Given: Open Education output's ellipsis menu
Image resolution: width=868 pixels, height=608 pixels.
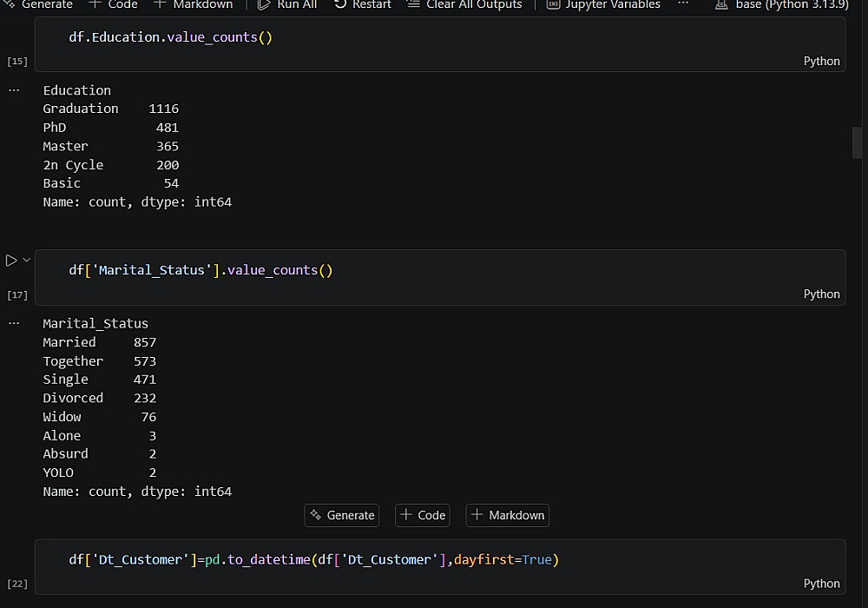Looking at the screenshot, I should [x=14, y=90].
